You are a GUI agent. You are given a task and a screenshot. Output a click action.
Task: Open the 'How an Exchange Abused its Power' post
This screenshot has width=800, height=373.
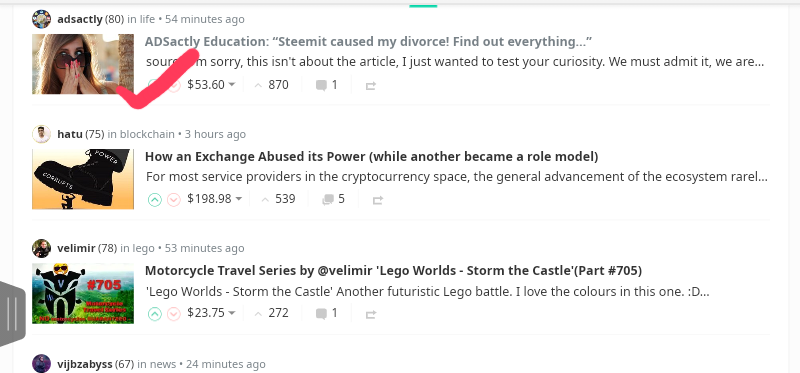tap(371, 157)
